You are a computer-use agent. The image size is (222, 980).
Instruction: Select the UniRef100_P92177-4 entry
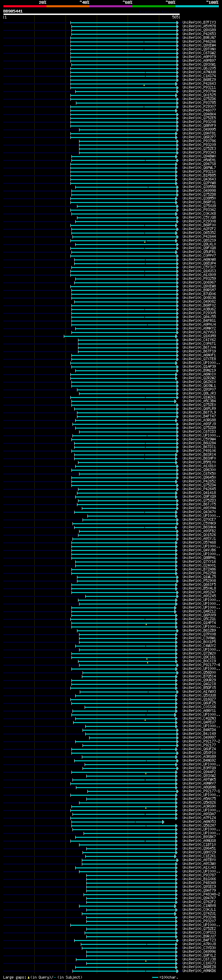[201, 665]
